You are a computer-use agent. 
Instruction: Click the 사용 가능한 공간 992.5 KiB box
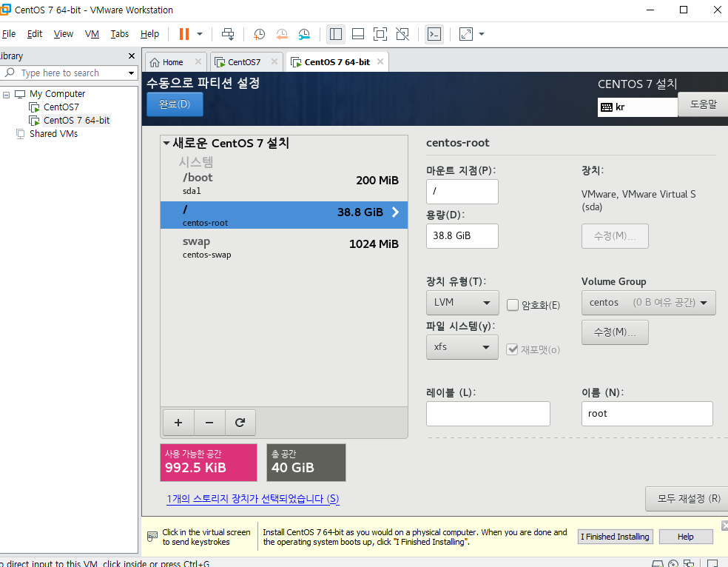(209, 463)
